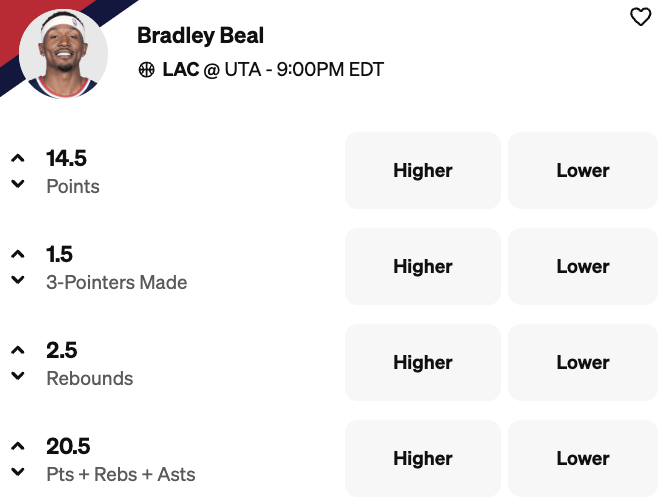Image resolution: width=664 pixels, height=500 pixels.
Task: Raise the 3-Pointers Made line
Action: 18,254
